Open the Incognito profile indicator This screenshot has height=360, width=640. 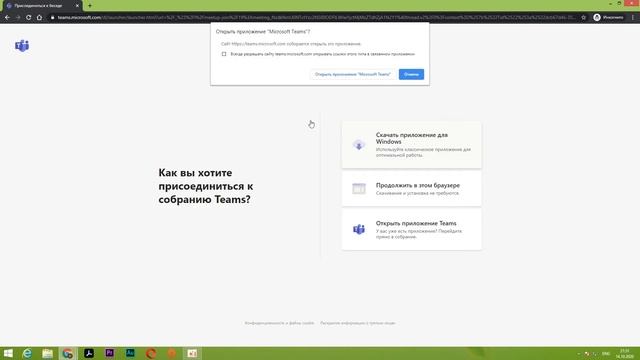(609, 18)
